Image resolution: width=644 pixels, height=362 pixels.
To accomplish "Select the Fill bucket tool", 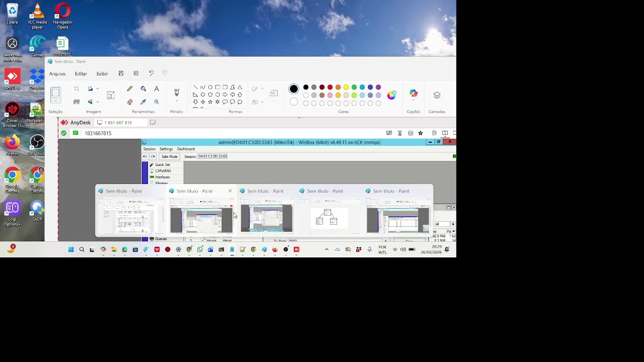I will 143,88.
